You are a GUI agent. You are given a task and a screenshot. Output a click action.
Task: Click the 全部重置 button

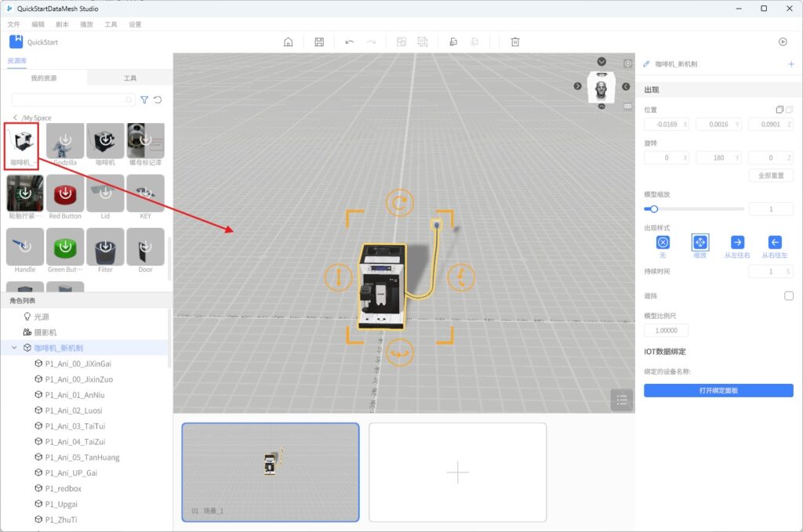point(771,176)
